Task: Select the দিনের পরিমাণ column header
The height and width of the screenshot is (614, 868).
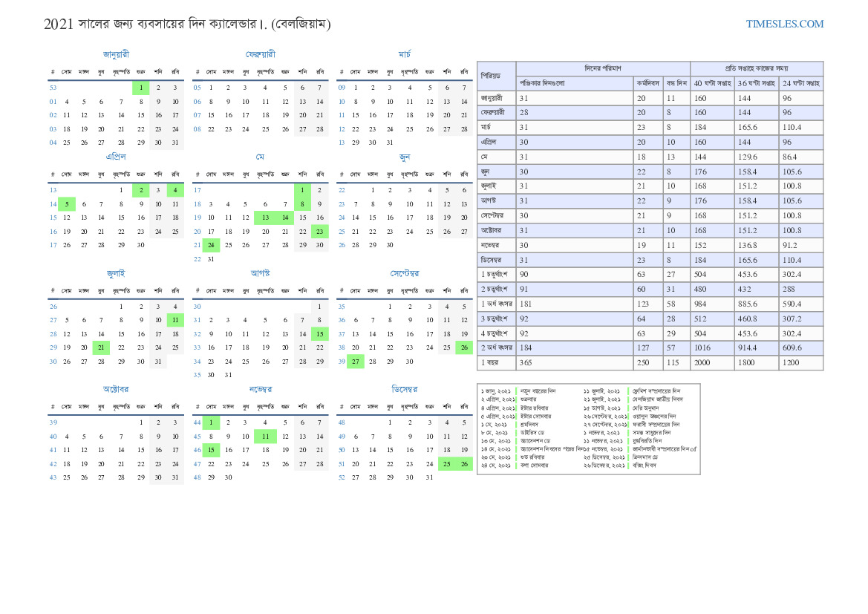Action: pyautogui.click(x=602, y=68)
